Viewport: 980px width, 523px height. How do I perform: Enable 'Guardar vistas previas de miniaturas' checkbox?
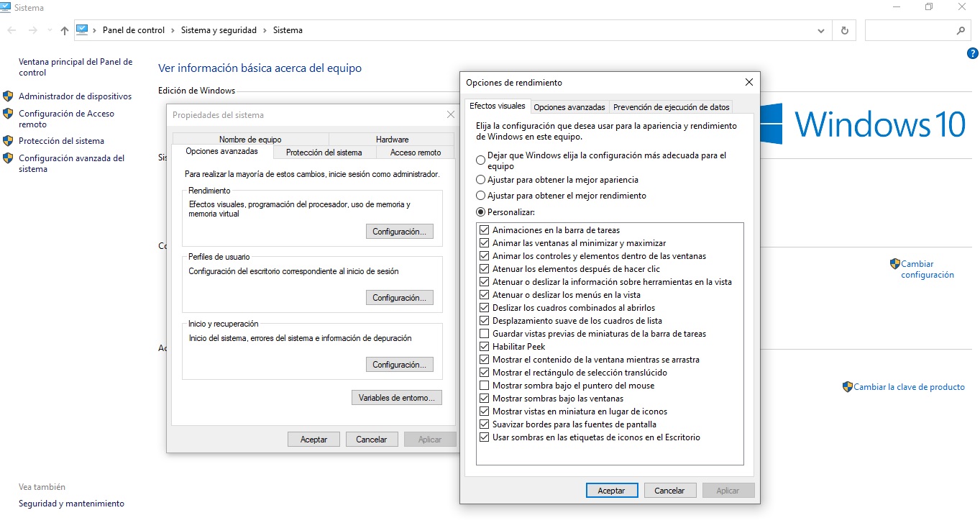484,334
